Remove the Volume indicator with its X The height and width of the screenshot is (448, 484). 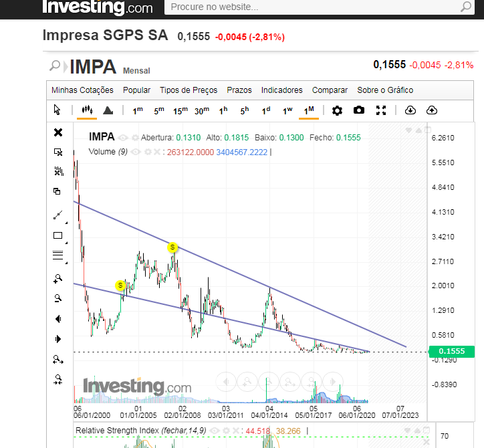pos(157,152)
